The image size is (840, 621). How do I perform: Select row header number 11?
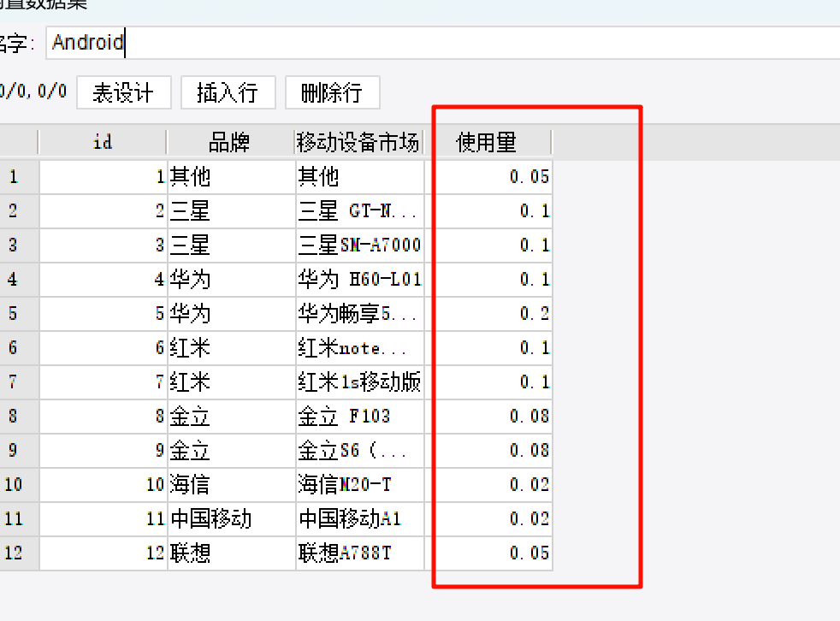[x=20, y=518]
